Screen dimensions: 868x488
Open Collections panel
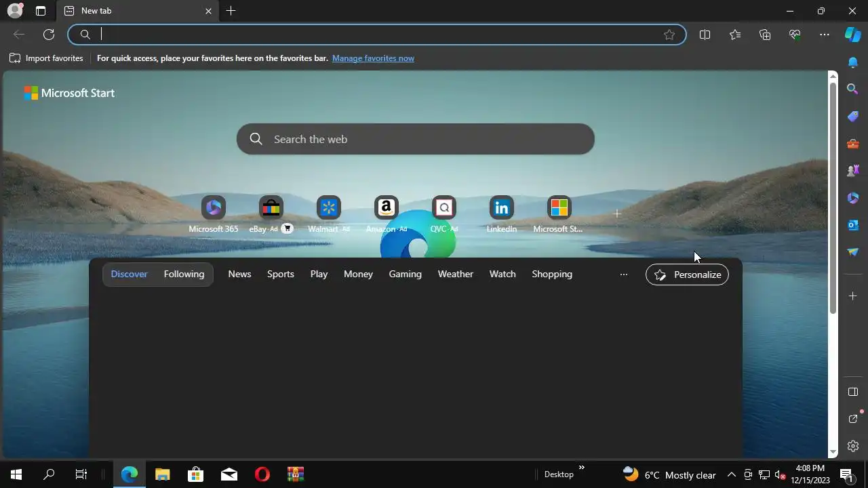765,35
